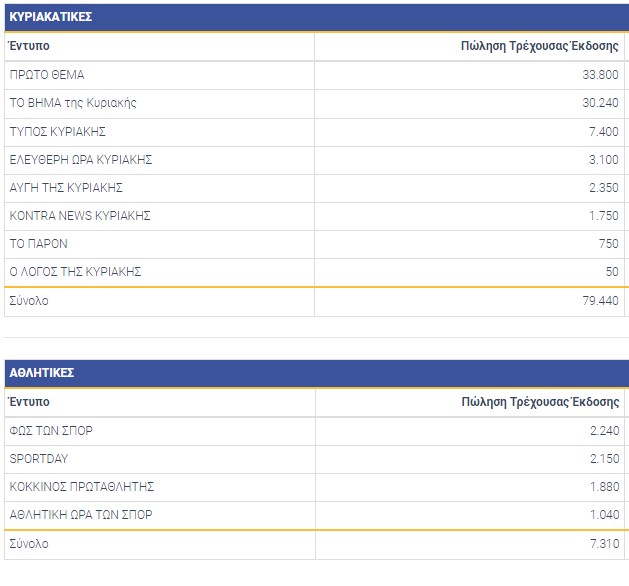
Task: Click the ΤΥΠΟΣ ΚΥΡΙΑΚΗΣ entry
Action: coord(57,131)
